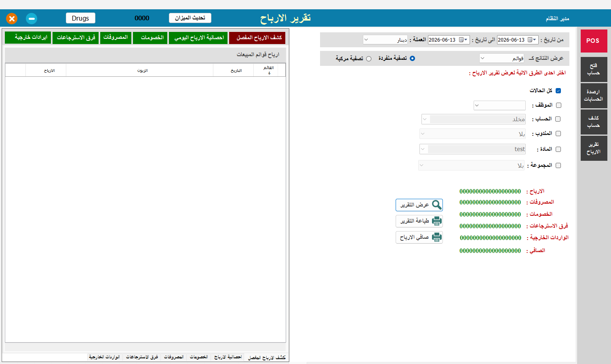Viewport: 611px width, 364px height.
Task: Select bottom tab الواردات الخارجية
Action: tap(105, 357)
